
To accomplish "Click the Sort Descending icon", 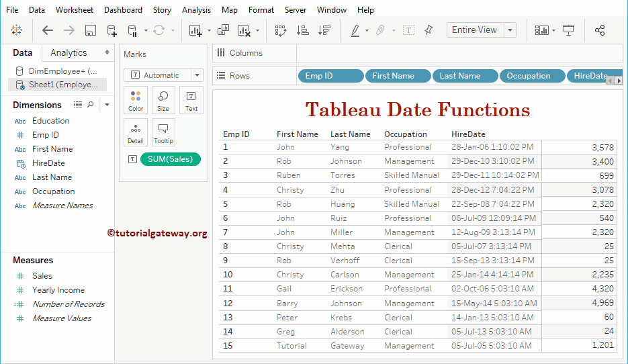I will click(324, 30).
